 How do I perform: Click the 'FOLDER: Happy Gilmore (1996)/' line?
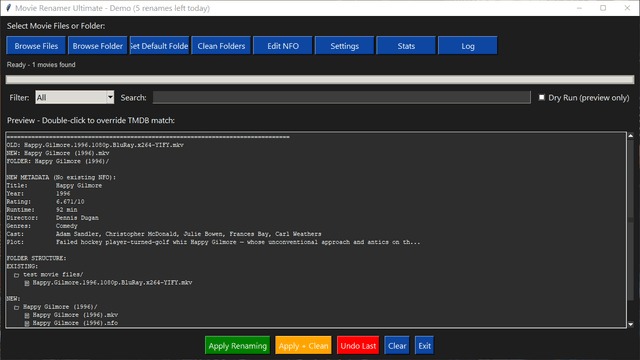coord(58,161)
